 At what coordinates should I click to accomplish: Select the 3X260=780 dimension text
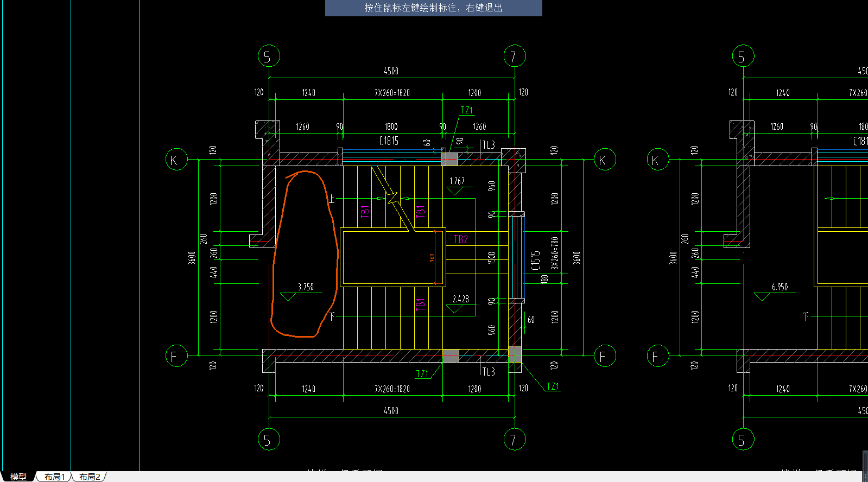click(555, 253)
